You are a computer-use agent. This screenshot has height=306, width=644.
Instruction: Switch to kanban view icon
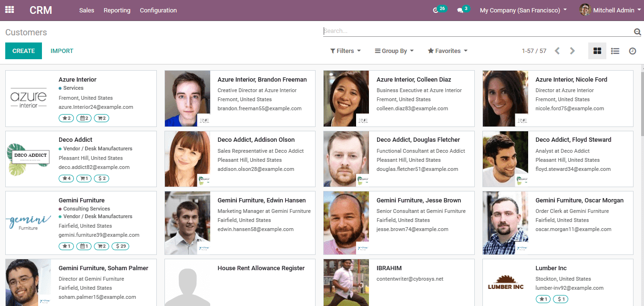(x=597, y=51)
